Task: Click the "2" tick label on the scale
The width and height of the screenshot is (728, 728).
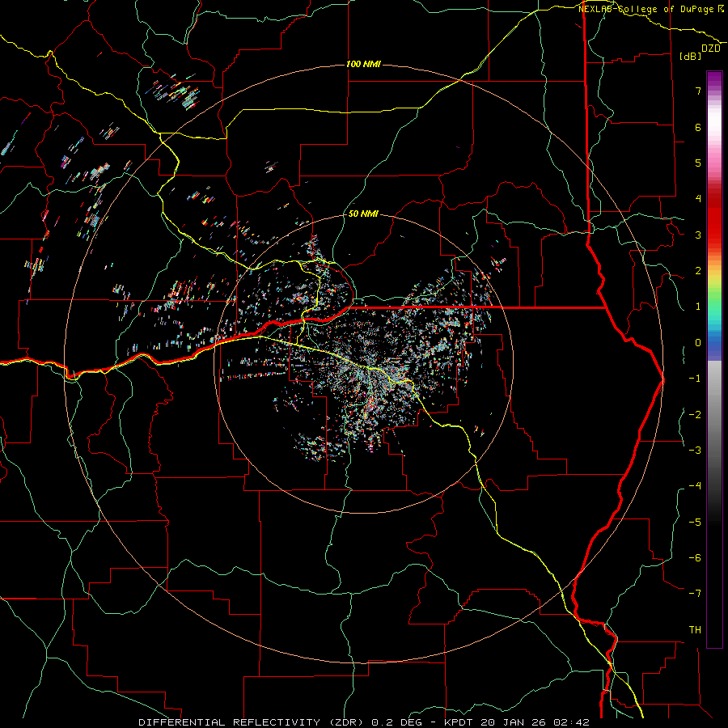Action: [698, 271]
